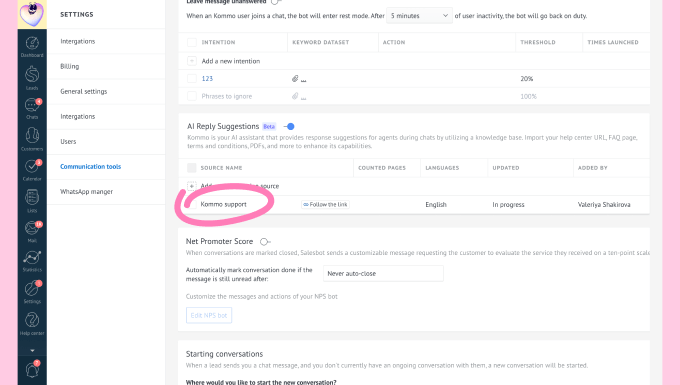
Task: Select WhatsApp manger settings item
Action: (86, 192)
